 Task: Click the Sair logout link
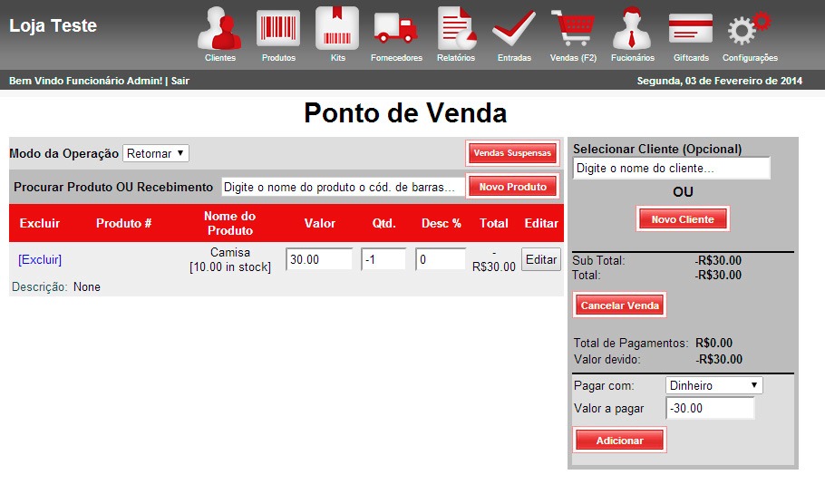(180, 81)
